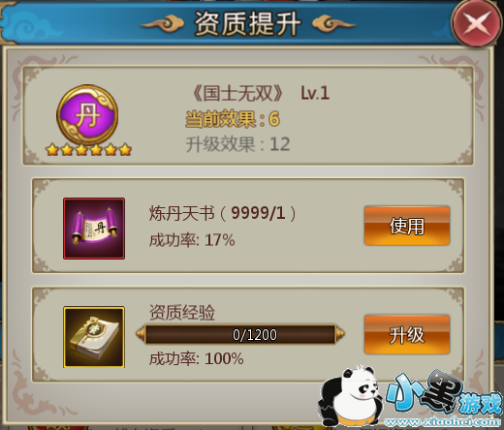Click the 成功率: 100% text
504x430 pixels.
click(x=197, y=359)
